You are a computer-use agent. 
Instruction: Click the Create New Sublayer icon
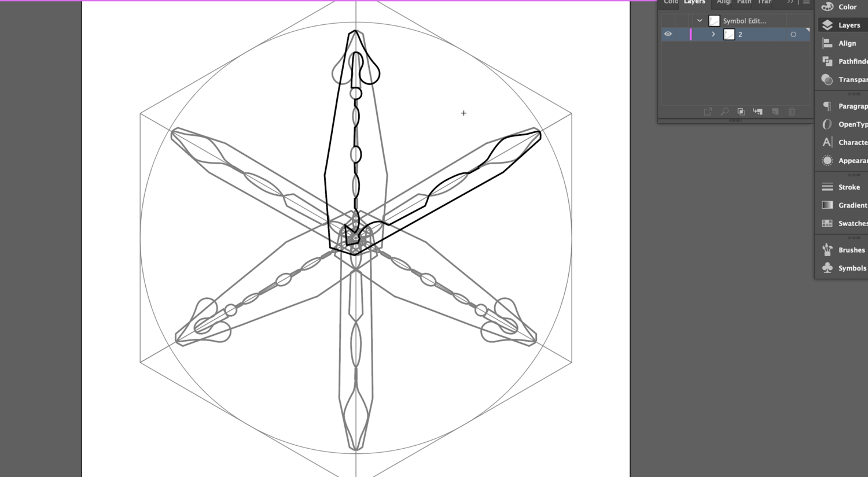point(758,112)
